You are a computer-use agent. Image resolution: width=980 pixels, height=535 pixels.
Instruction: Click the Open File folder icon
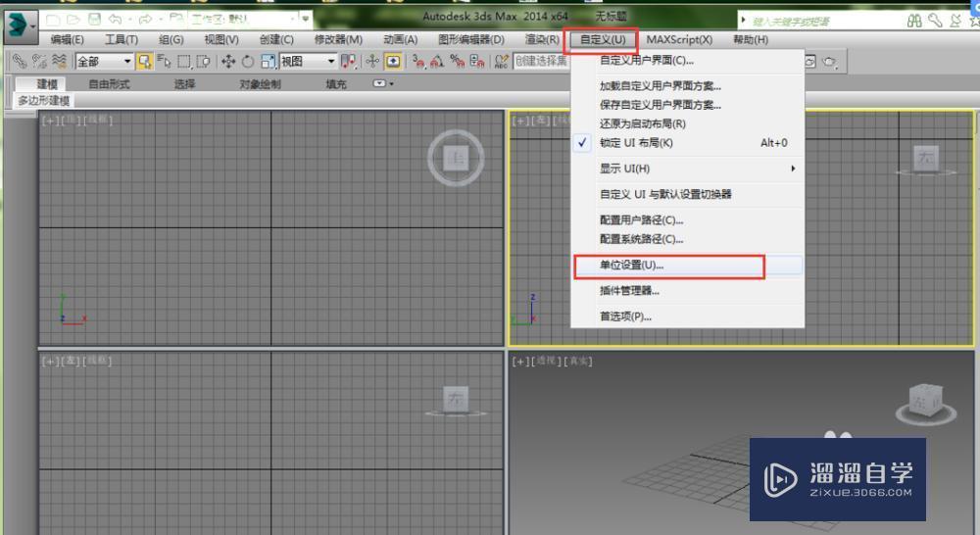pyautogui.click(x=73, y=20)
